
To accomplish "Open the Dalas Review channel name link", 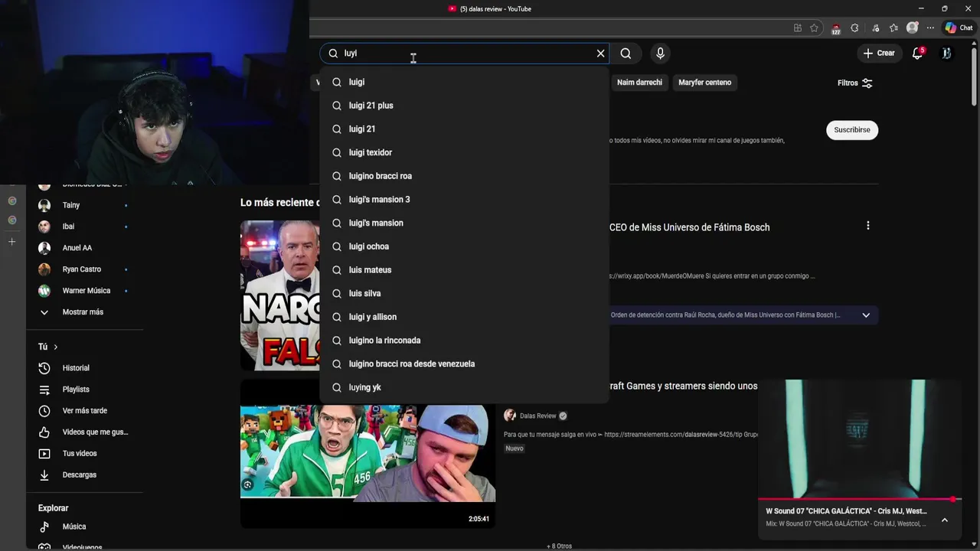I will coord(537,416).
